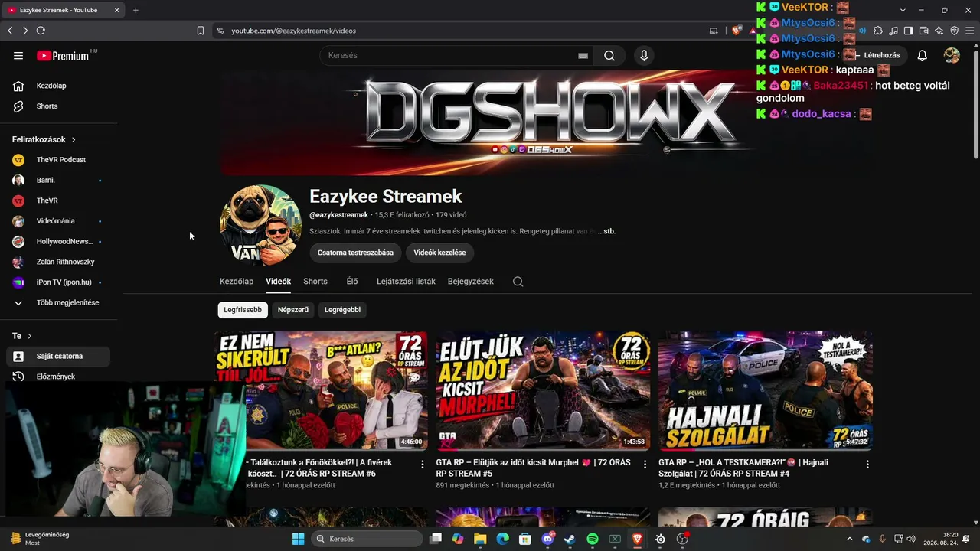Sort videos by Legrégebbi
980x551 pixels.
coord(342,310)
